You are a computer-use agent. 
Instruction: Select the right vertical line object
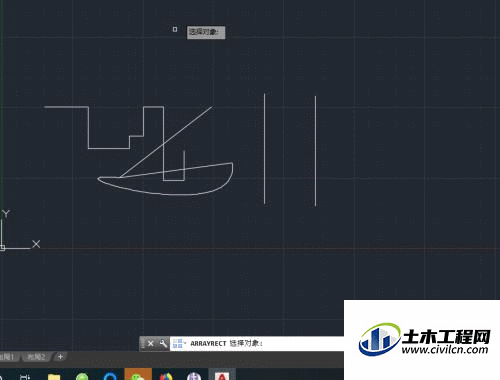[x=315, y=151]
